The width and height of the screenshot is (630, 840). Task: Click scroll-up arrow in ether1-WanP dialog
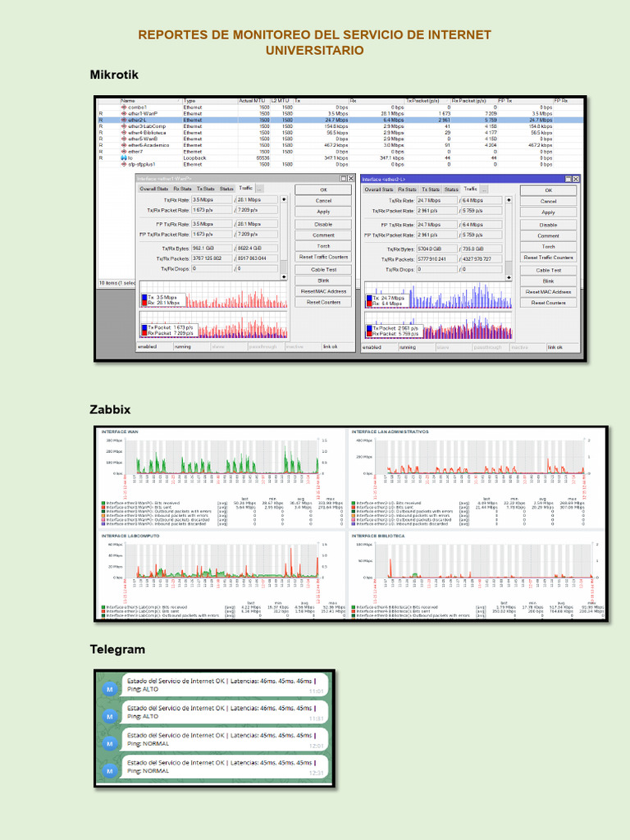point(283,199)
